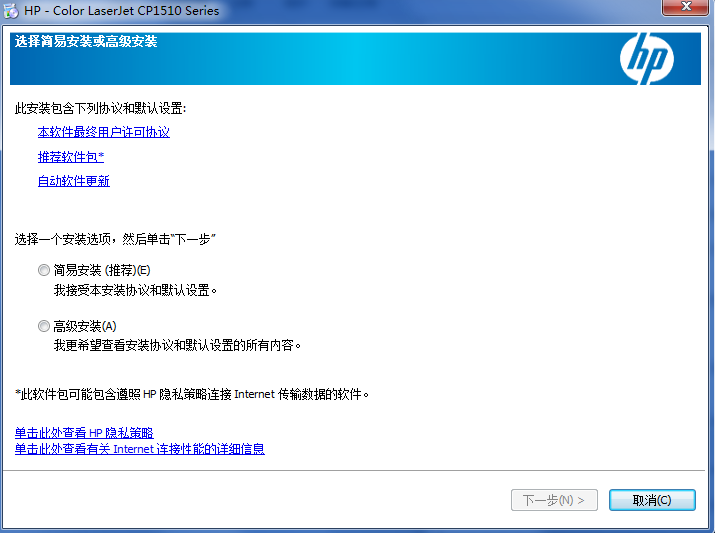The width and height of the screenshot is (715, 533).
Task: Close the HP installer window
Action: click(x=686, y=6)
